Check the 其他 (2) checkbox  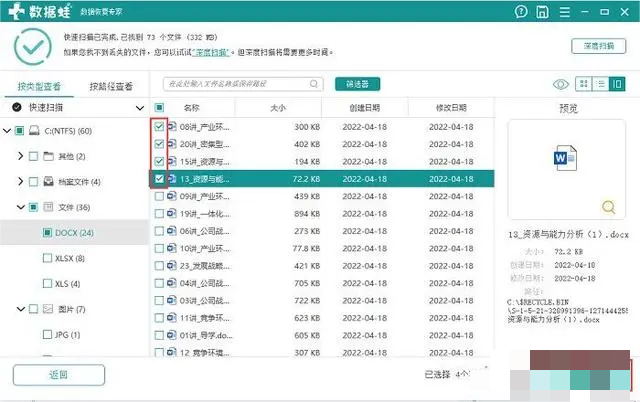coord(34,156)
